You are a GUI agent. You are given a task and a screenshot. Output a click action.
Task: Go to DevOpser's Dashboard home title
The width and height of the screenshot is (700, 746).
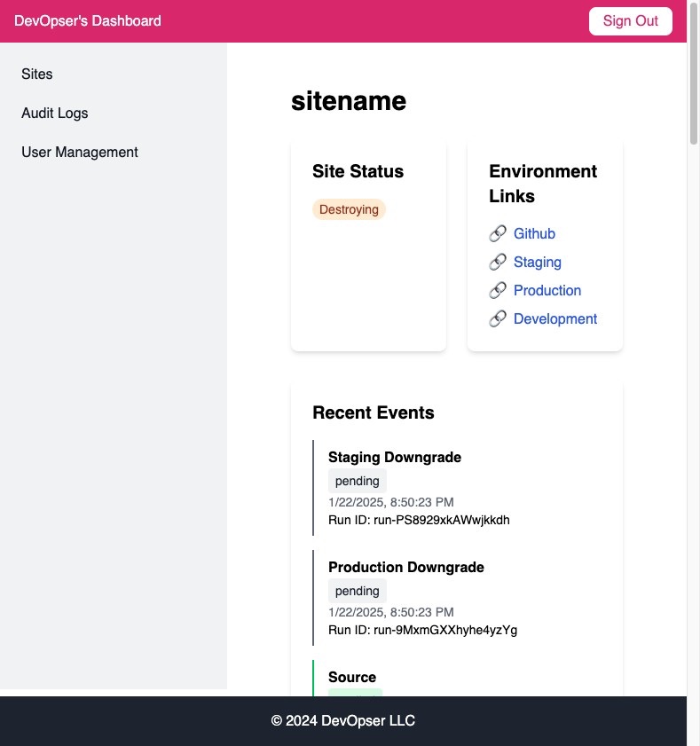tap(88, 21)
